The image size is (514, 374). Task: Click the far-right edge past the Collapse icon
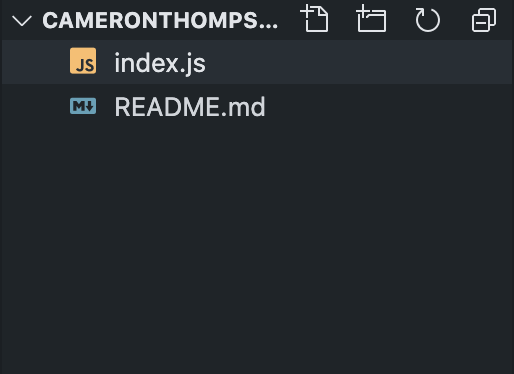tap(505, 20)
